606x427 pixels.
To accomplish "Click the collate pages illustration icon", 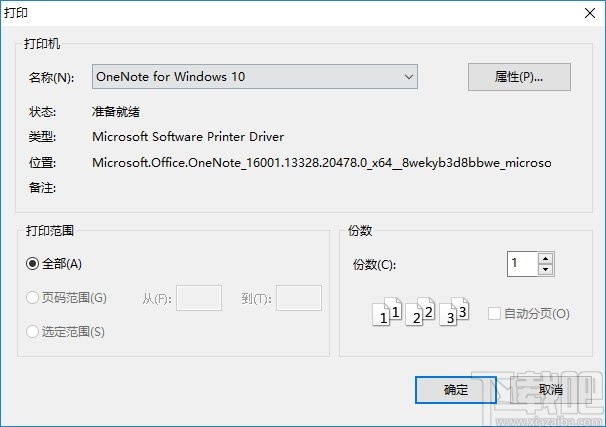I will (421, 311).
